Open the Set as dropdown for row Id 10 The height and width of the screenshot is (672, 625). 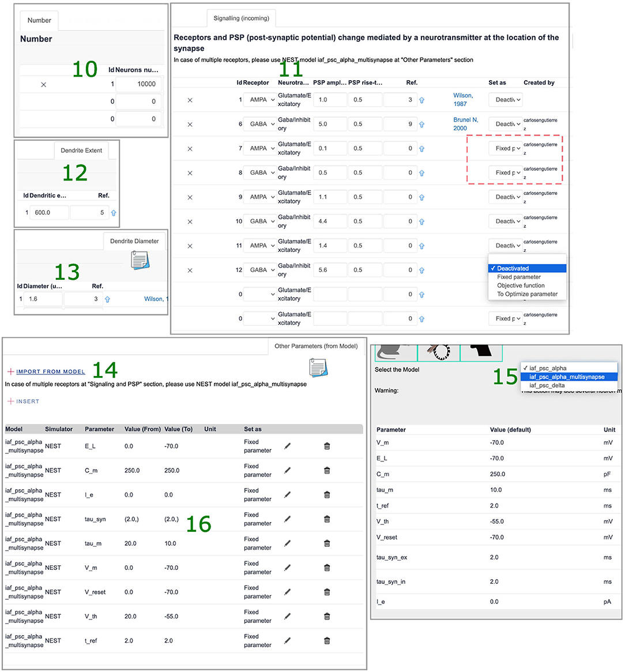[x=506, y=222]
